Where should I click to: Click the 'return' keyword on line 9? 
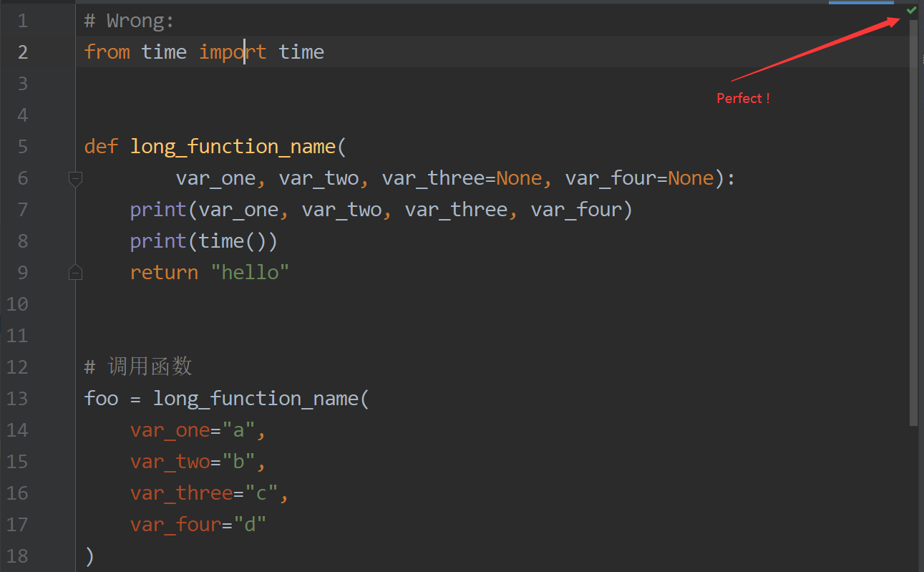coord(164,273)
